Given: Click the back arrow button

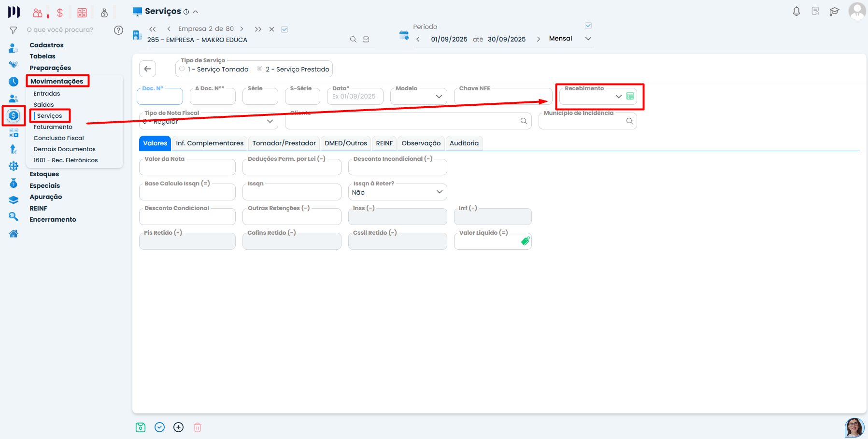Looking at the screenshot, I should pos(148,69).
